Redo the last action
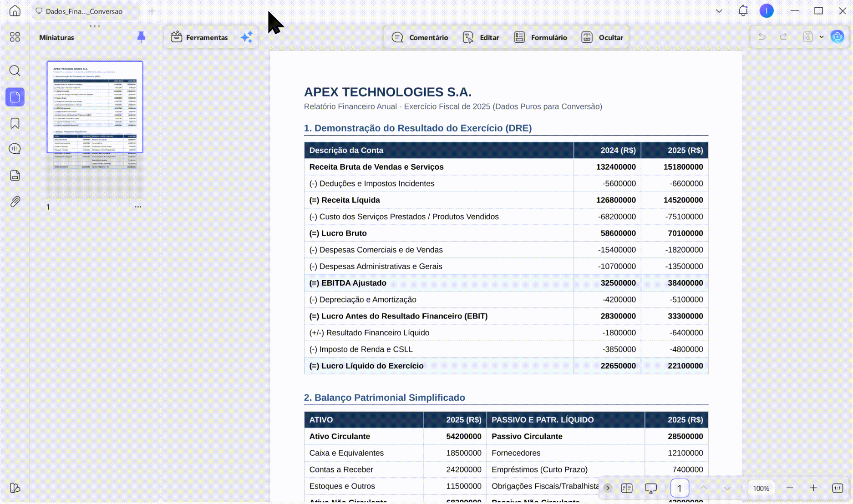Viewport: 853px width, 504px height. [x=783, y=37]
